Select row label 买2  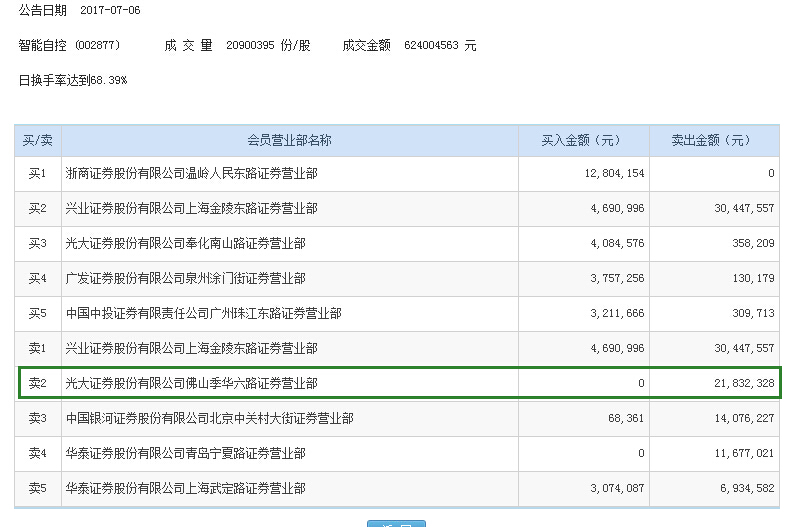(37, 208)
